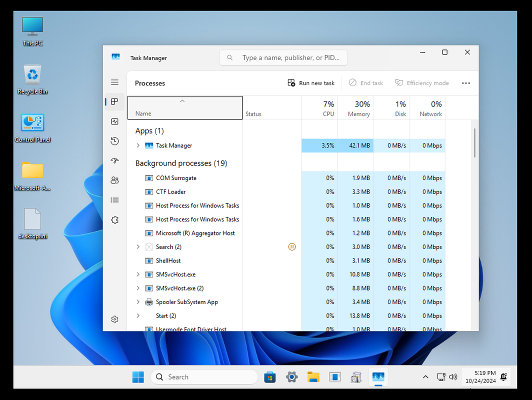Image resolution: width=532 pixels, height=400 pixels.
Task: Open the Performance page sidebar icon
Action: pyautogui.click(x=114, y=121)
